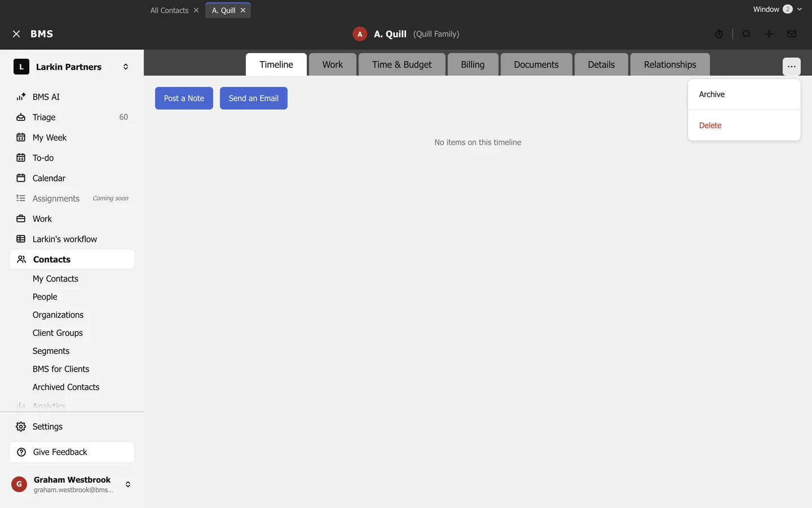
Task: Open Archived Contacts in the sidebar
Action: 66,387
